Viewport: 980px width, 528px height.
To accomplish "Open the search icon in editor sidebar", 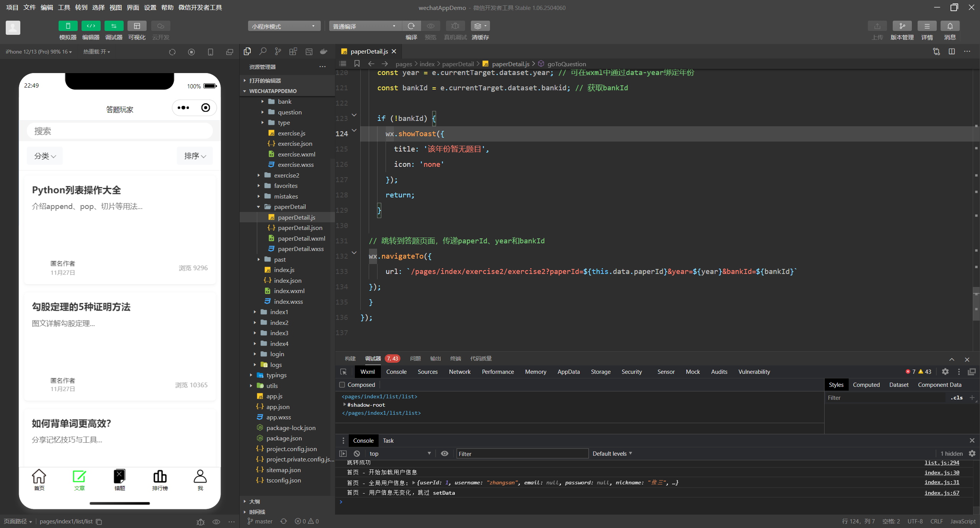I will tap(263, 52).
